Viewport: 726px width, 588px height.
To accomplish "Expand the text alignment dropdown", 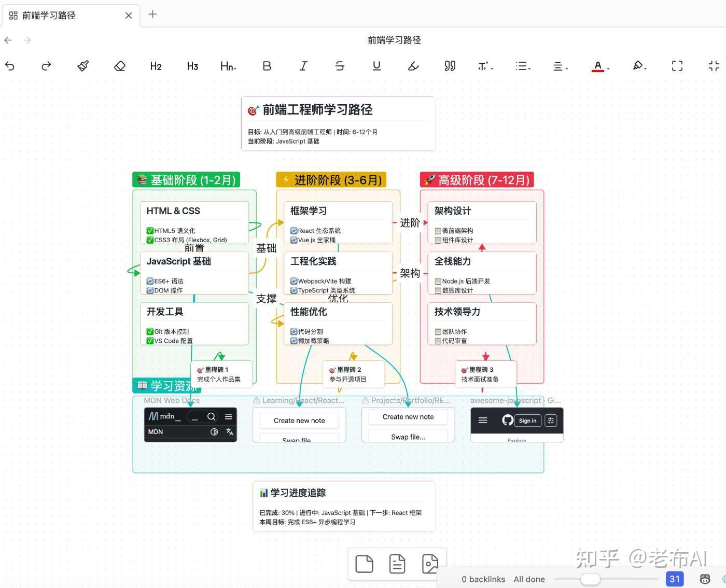I will [x=561, y=66].
